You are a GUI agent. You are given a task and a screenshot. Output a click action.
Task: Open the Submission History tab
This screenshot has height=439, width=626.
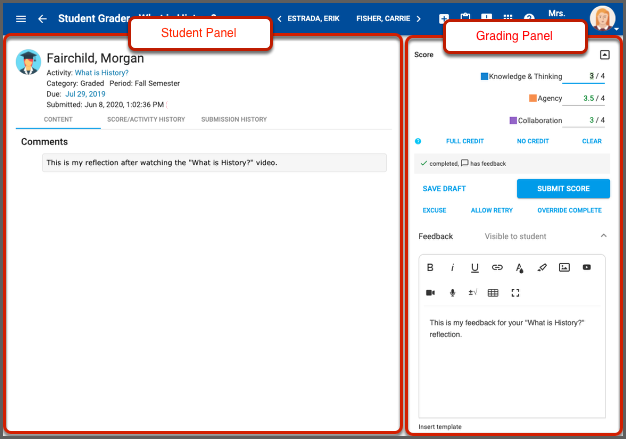[233, 119]
